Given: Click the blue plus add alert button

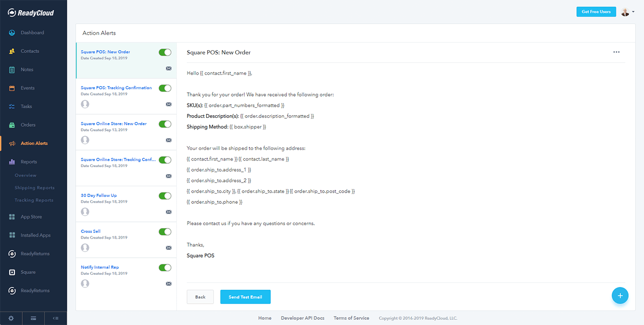Looking at the screenshot, I should click(x=620, y=295).
